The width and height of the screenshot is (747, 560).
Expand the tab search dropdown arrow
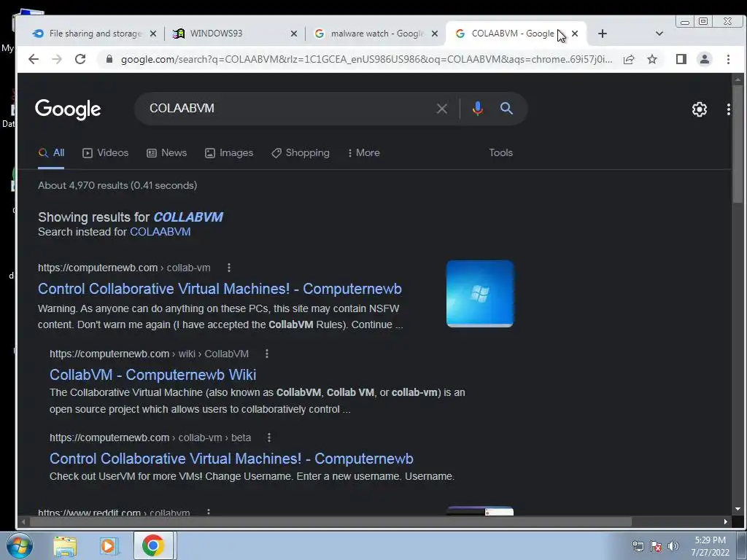(x=659, y=34)
